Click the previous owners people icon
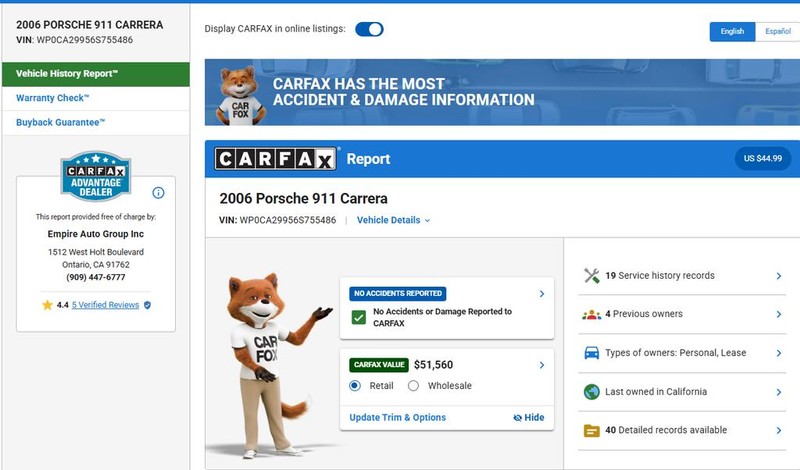800x470 pixels. point(591,314)
